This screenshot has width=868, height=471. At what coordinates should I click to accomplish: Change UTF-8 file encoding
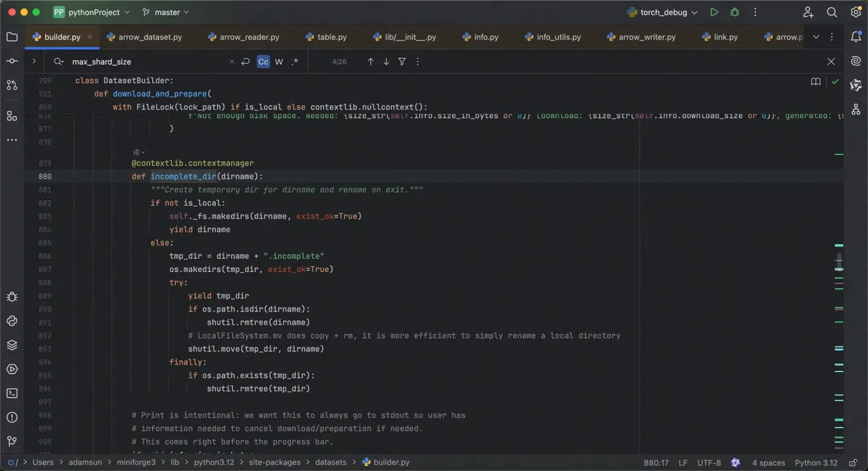pos(709,463)
